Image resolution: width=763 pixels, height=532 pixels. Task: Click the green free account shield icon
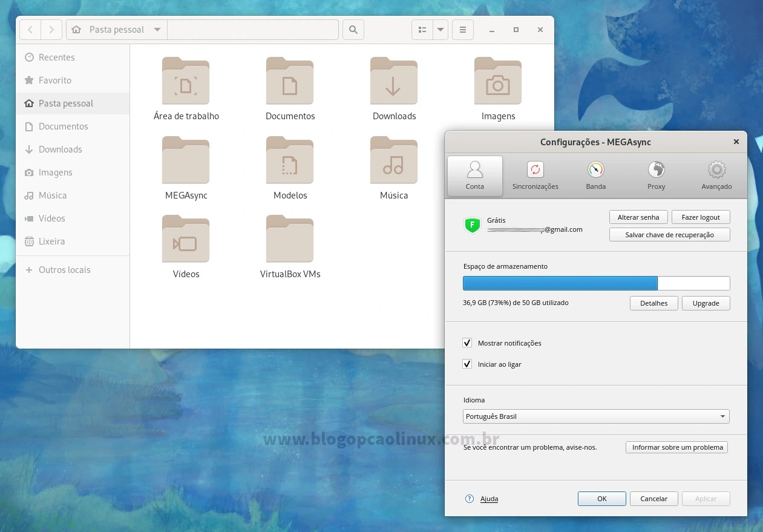(472, 225)
